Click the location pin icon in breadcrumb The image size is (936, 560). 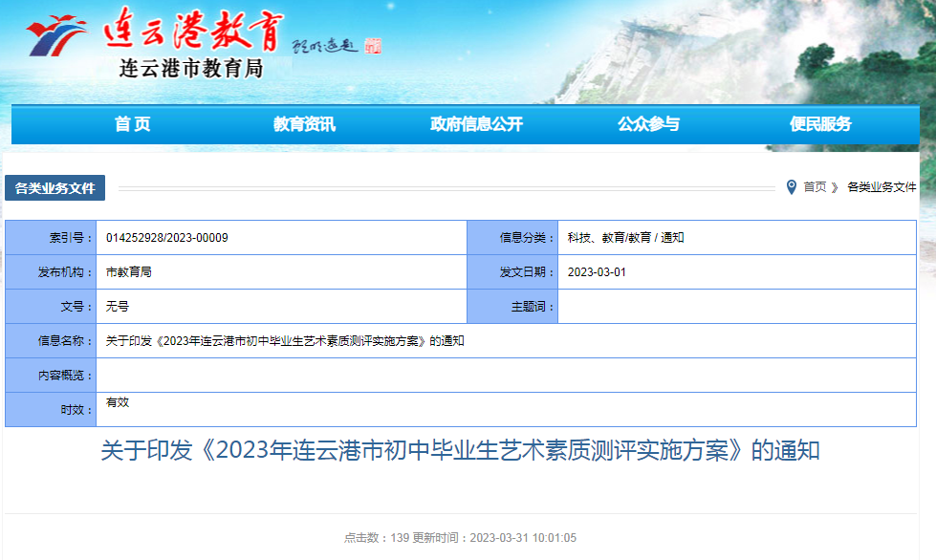(x=792, y=187)
